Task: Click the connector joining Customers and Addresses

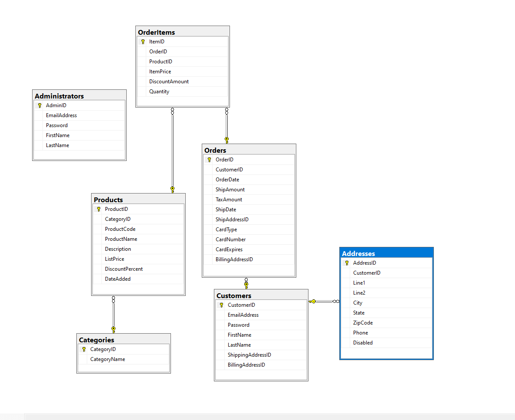Action: coord(323,301)
